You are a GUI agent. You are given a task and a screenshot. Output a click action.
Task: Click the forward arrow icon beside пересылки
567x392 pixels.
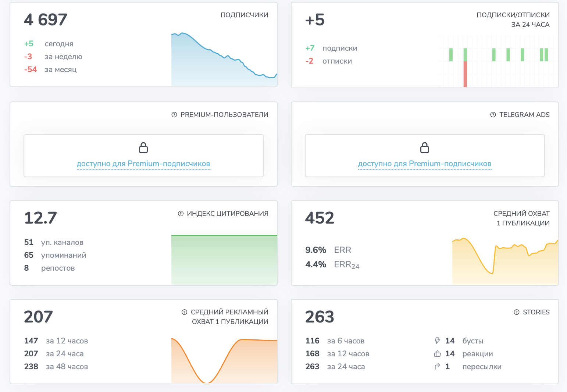(437, 367)
